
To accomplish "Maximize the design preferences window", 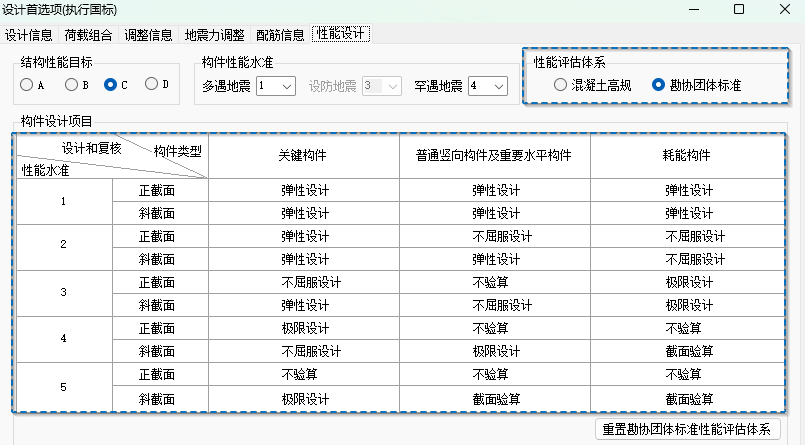I will (739, 9).
